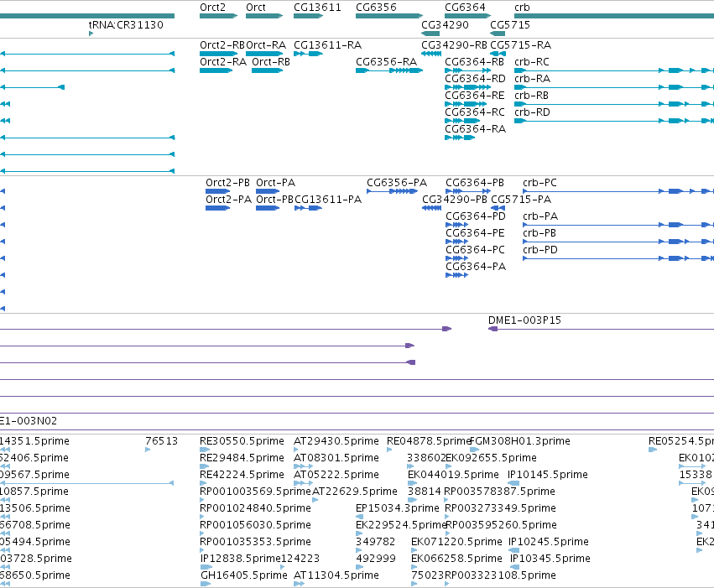Viewport: 714px width, 588px height.
Task: Click EST RE42224.5prime
Action: pos(203,483)
